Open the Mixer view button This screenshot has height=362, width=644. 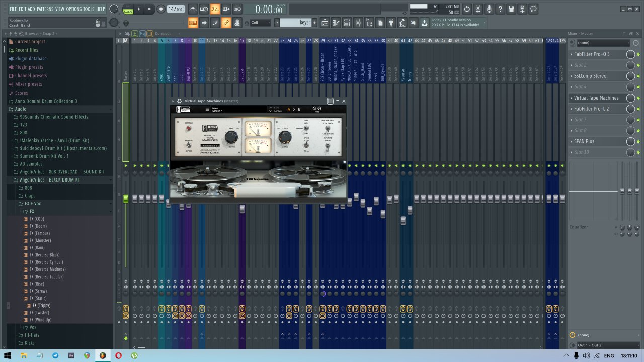tap(358, 23)
